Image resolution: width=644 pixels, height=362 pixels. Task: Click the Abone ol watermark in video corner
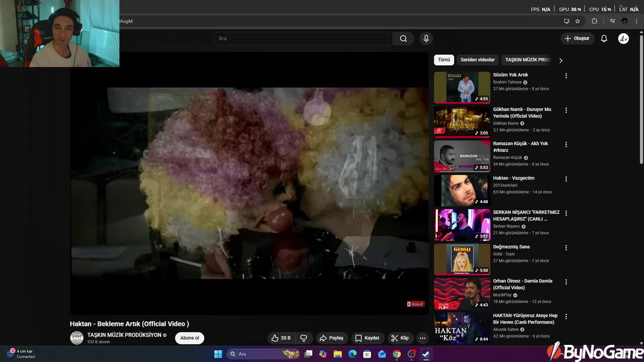[416, 304]
